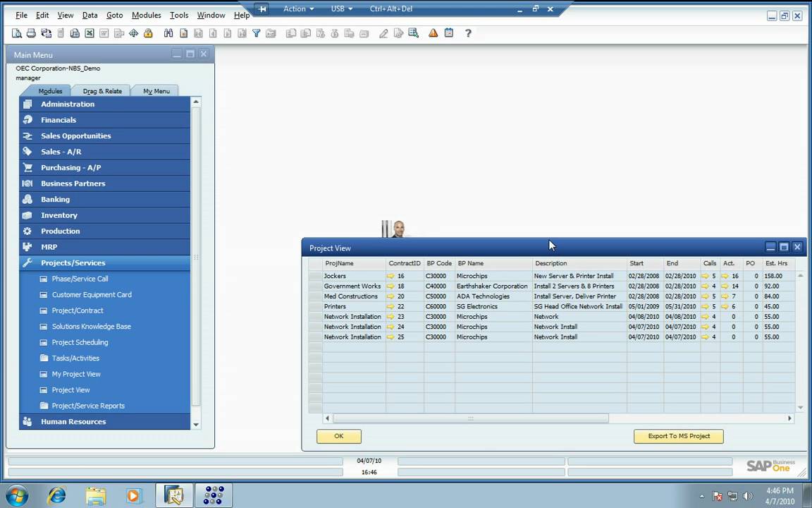
Task: Click the Export to Excel icon
Action: (90, 33)
